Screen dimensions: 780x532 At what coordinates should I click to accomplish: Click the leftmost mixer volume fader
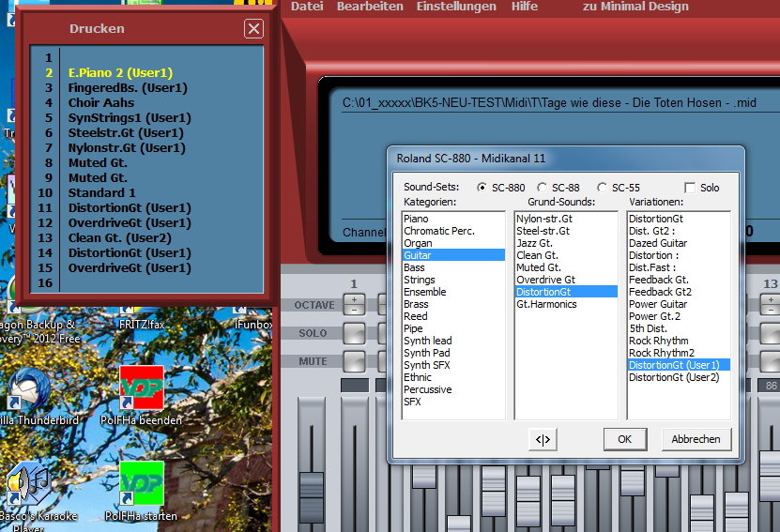pyautogui.click(x=310, y=488)
